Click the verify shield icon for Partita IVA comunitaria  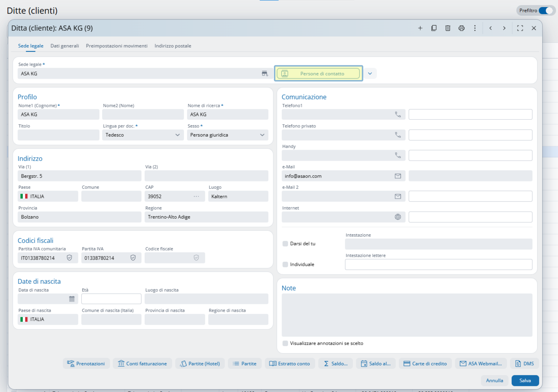69,258
